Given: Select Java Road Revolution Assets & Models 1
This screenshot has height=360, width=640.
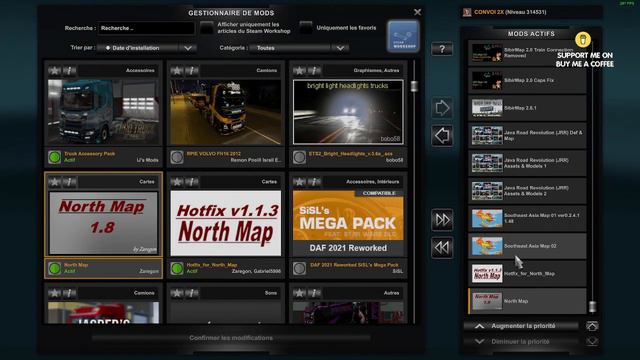Looking at the screenshot, I should click(527, 163).
